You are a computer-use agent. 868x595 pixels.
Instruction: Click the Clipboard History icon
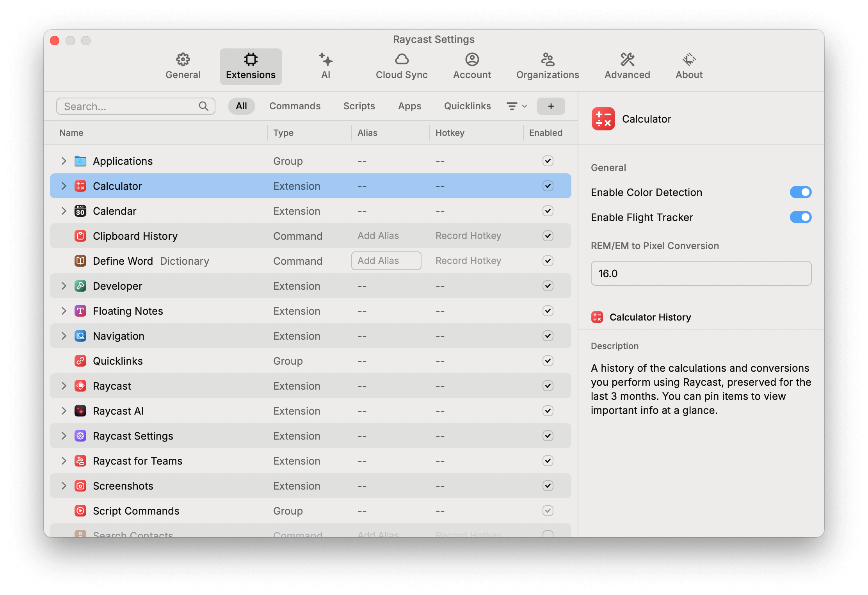(x=80, y=236)
